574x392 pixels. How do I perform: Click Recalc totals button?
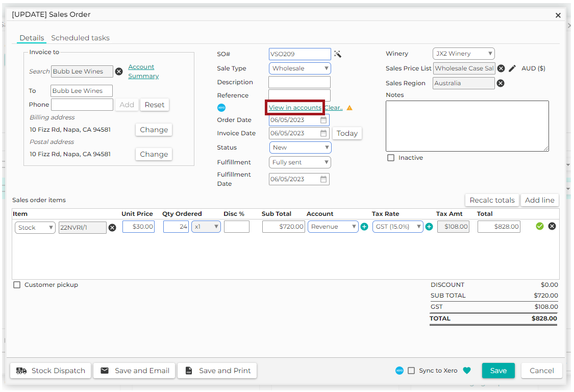(492, 201)
